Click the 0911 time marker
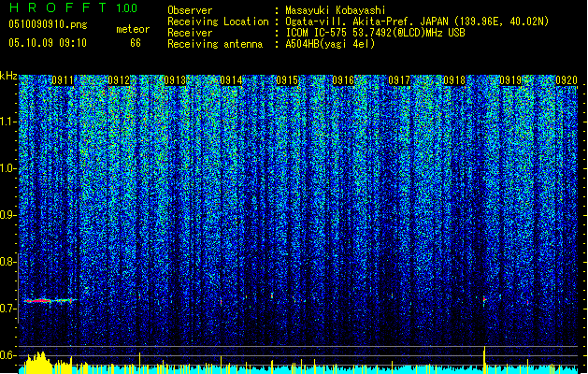This screenshot has height=374, width=588. pyautogui.click(x=63, y=80)
